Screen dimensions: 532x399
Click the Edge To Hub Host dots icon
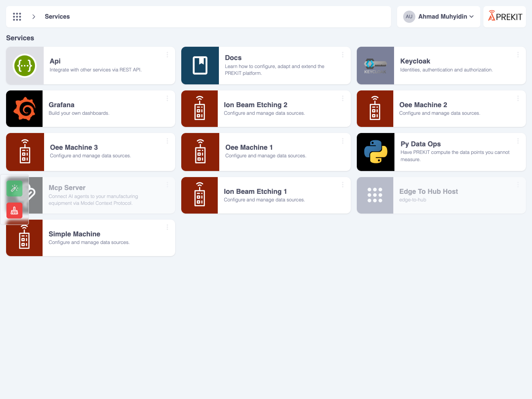[x=375, y=195]
